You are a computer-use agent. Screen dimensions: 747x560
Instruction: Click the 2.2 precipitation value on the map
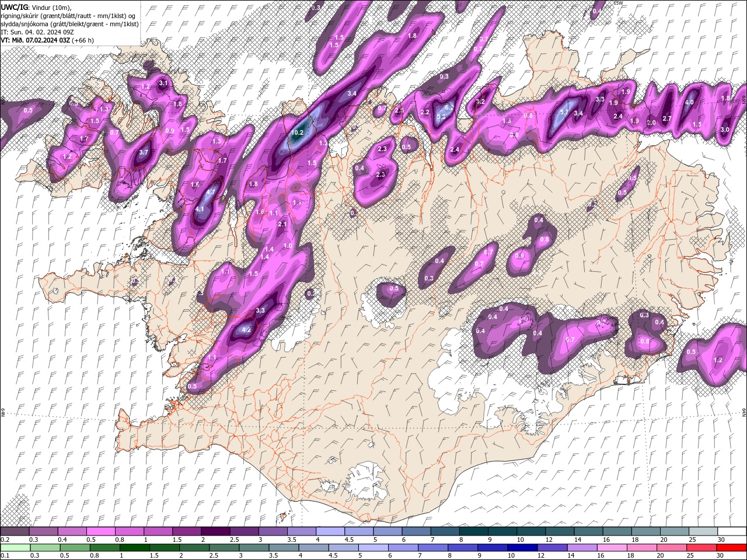point(425,113)
